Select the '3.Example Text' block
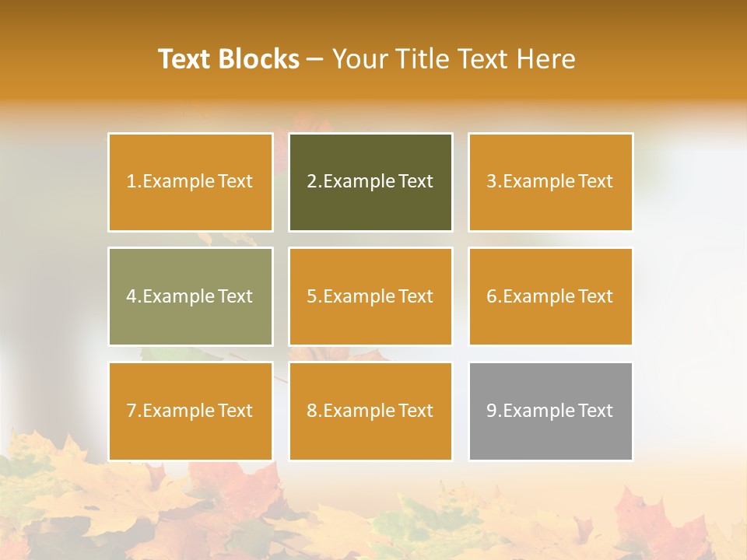Viewport: 747px width, 560px height. 550,182
